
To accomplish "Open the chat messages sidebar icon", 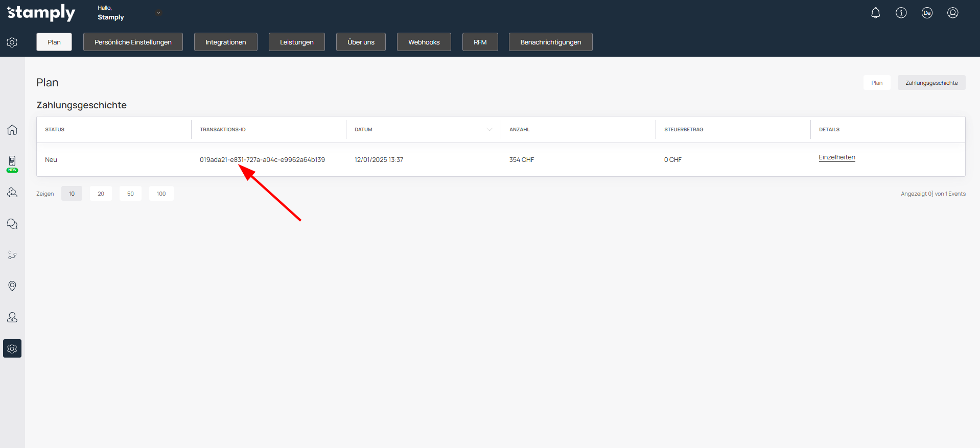I will click(x=12, y=224).
